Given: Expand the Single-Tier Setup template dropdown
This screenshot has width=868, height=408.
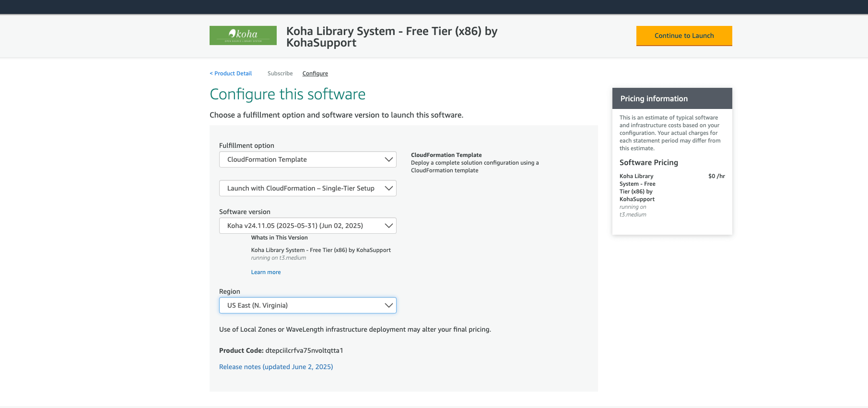Looking at the screenshot, I should 308,188.
